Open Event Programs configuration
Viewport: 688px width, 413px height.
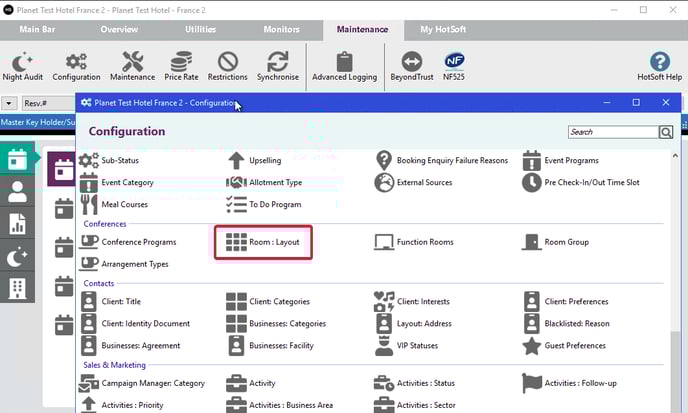click(561, 161)
